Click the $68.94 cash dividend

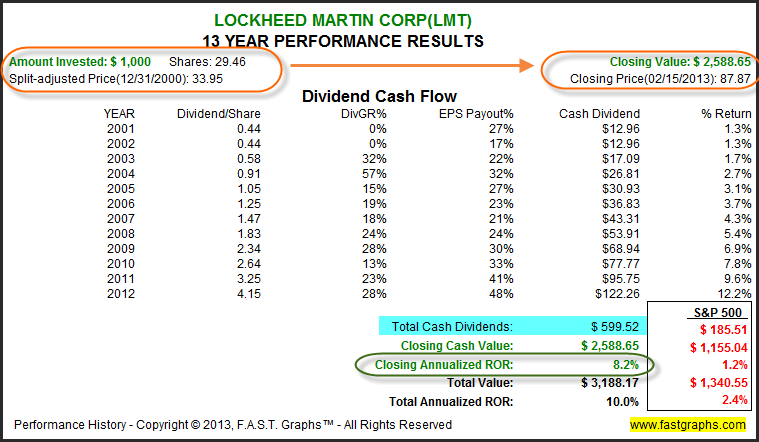tap(621, 249)
